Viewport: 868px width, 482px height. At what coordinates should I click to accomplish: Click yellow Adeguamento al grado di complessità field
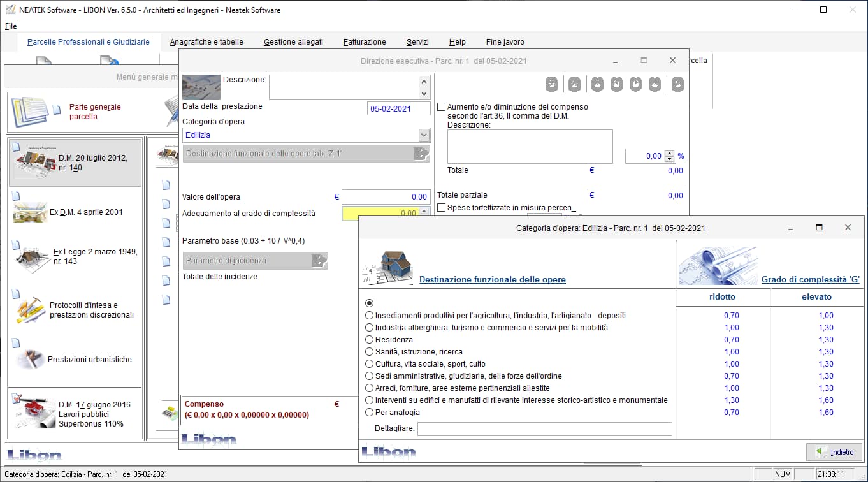(x=380, y=214)
